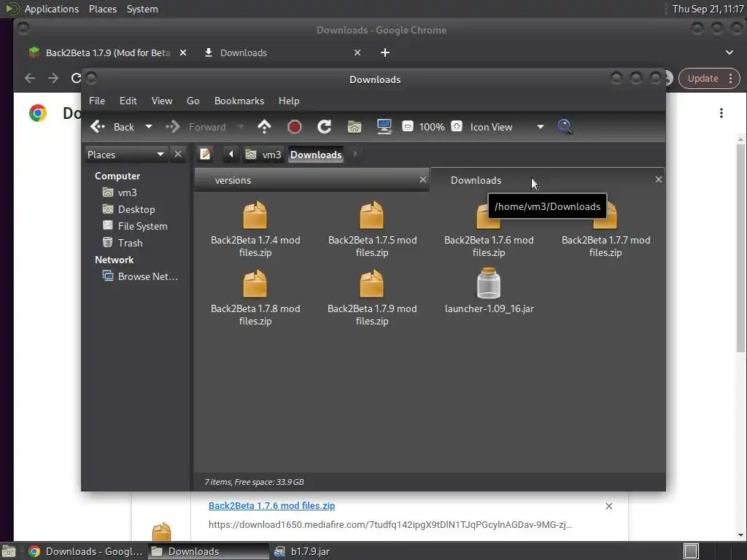Open the Home folder toolbar icon

click(355, 127)
